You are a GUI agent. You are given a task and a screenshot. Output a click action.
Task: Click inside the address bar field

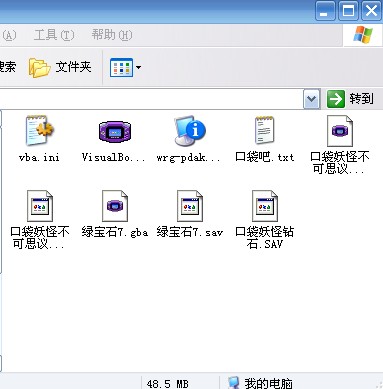[152, 99]
